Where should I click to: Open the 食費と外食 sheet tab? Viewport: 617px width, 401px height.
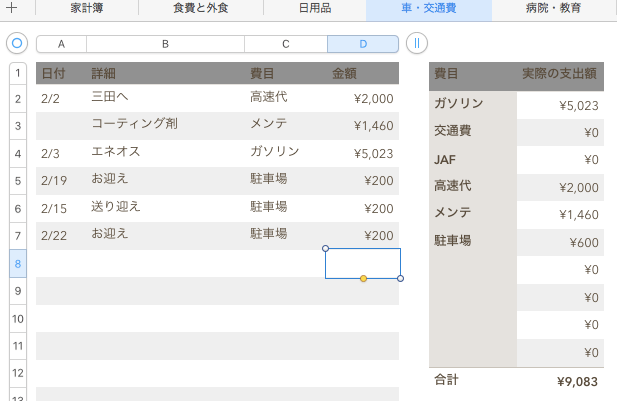201,7
